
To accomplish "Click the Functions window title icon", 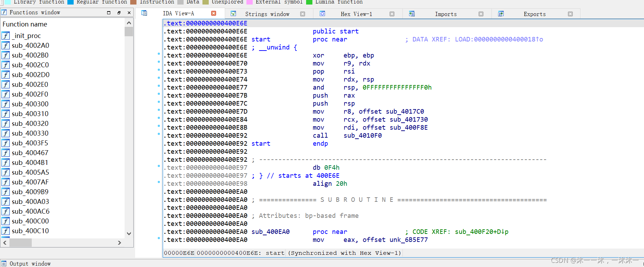I will tap(4, 12).
